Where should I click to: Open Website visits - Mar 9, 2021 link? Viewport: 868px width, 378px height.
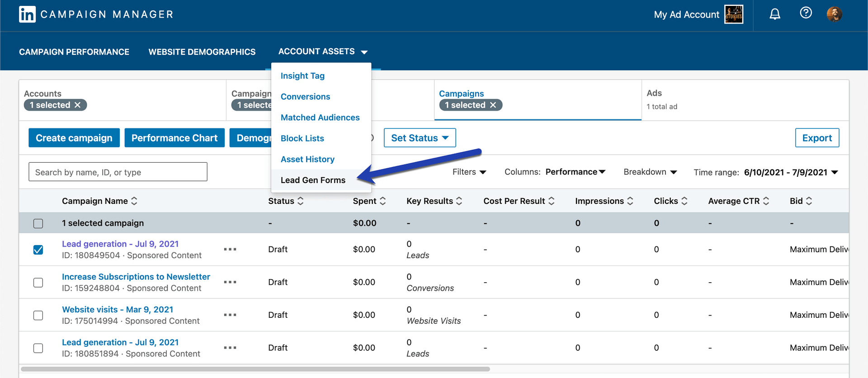118,310
